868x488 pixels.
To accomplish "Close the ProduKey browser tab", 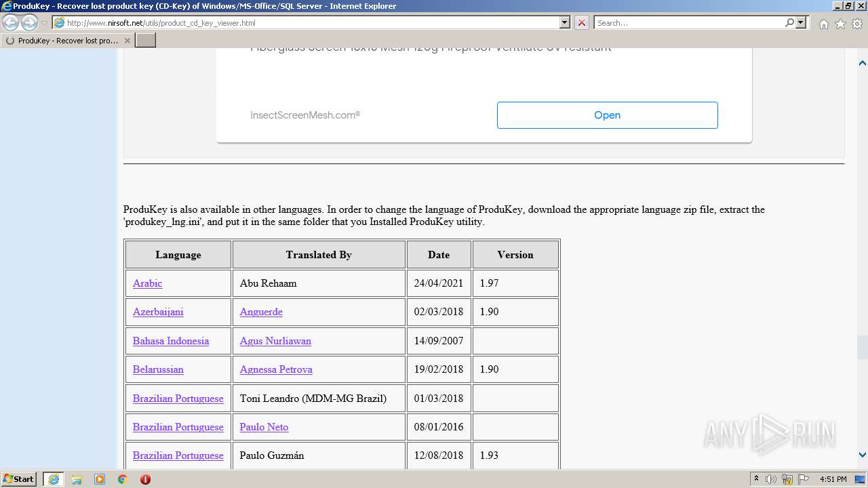I will pos(127,41).
